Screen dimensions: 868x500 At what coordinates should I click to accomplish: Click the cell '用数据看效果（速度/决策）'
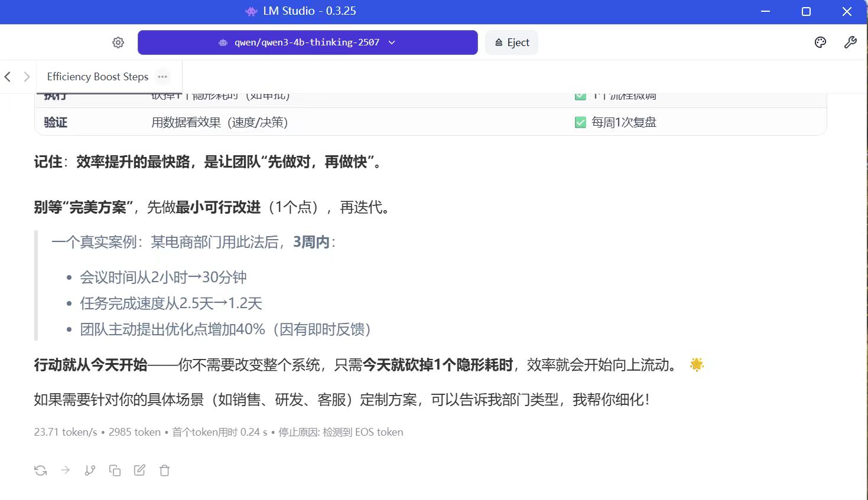tap(220, 123)
